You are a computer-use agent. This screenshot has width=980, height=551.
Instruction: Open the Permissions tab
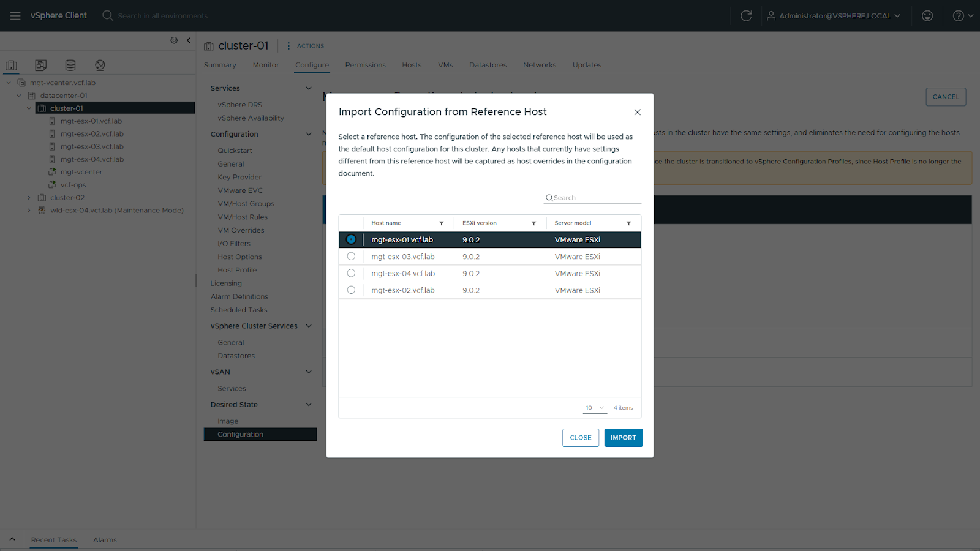[366, 65]
